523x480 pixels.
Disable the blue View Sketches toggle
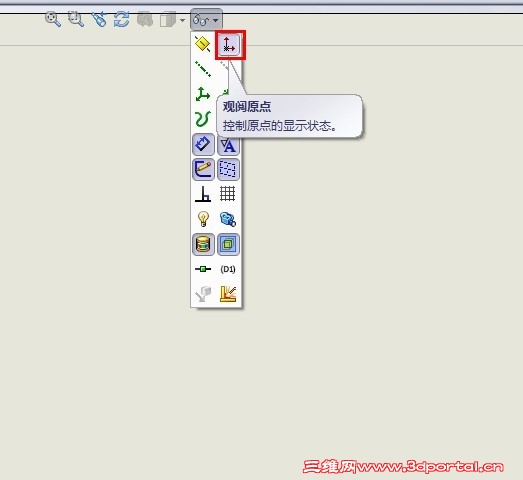(x=203, y=144)
